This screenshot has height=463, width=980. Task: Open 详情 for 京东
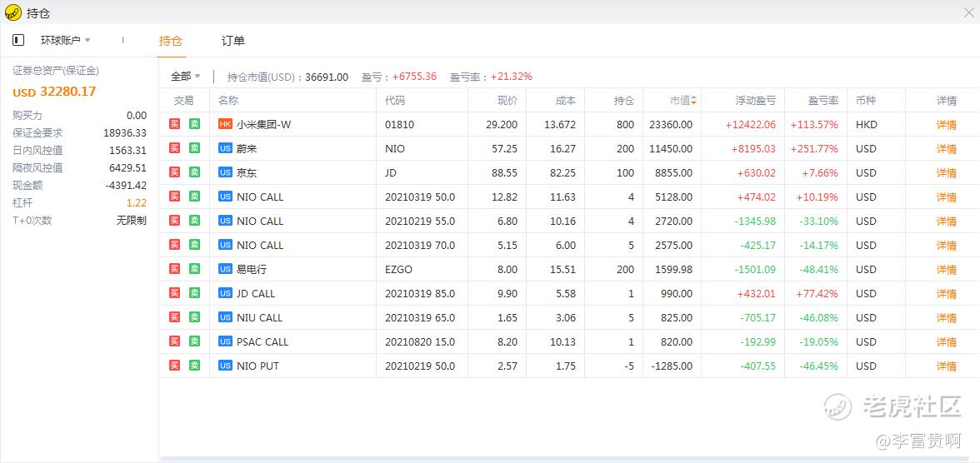[x=947, y=173]
